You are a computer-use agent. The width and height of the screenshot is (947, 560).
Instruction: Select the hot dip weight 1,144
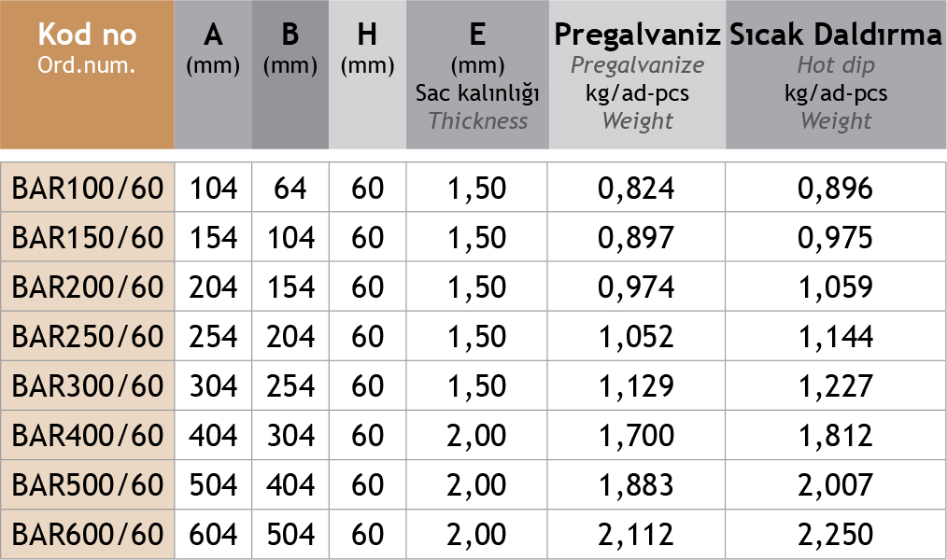pyautogui.click(x=836, y=337)
